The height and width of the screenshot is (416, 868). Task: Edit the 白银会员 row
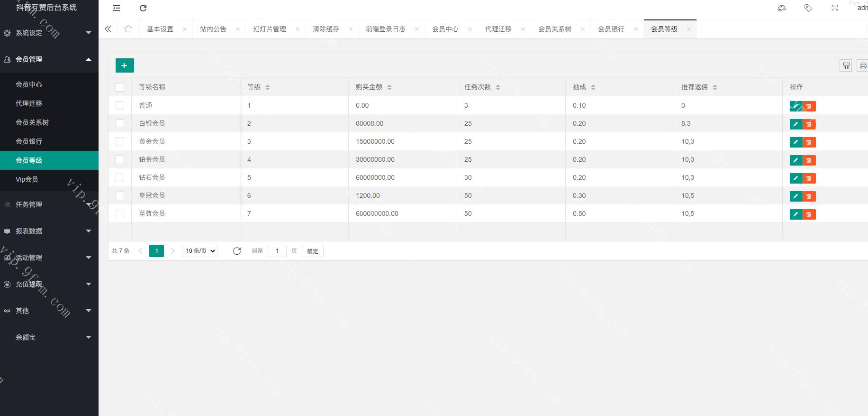click(x=796, y=124)
